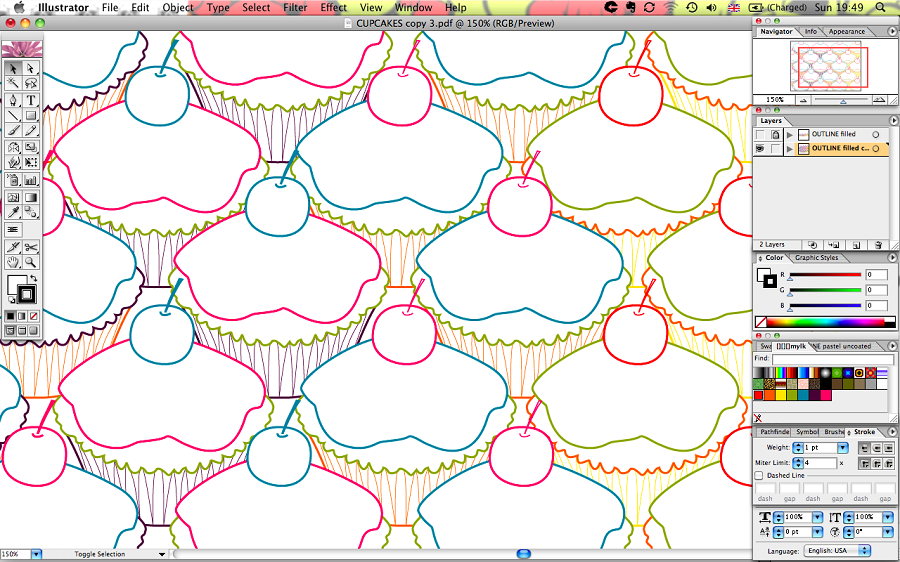Pick the Scissors tool
The height and width of the screenshot is (562, 900).
click(x=31, y=247)
